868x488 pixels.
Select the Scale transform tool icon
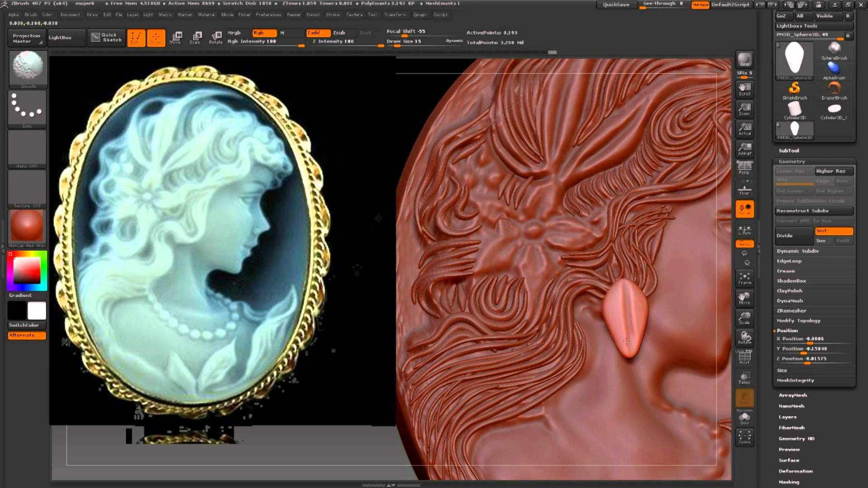click(x=195, y=38)
